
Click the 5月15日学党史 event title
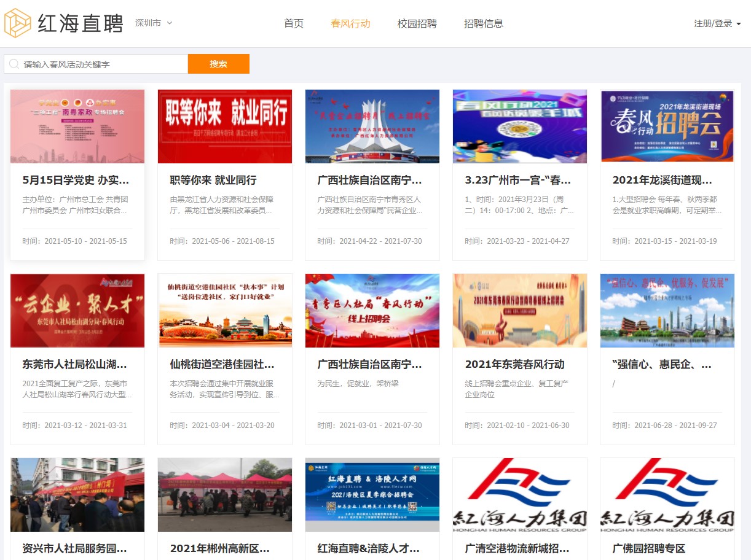click(x=76, y=181)
